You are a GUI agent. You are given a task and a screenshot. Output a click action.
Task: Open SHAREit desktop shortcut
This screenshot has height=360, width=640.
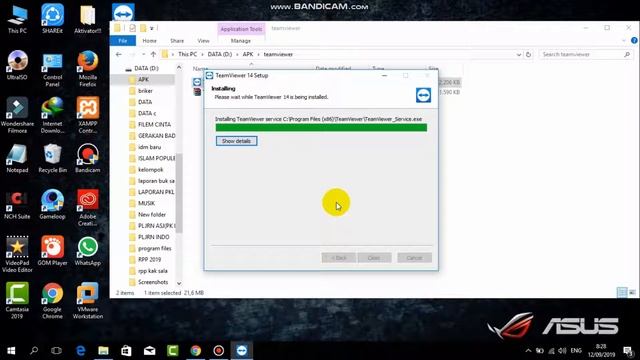pos(52,19)
